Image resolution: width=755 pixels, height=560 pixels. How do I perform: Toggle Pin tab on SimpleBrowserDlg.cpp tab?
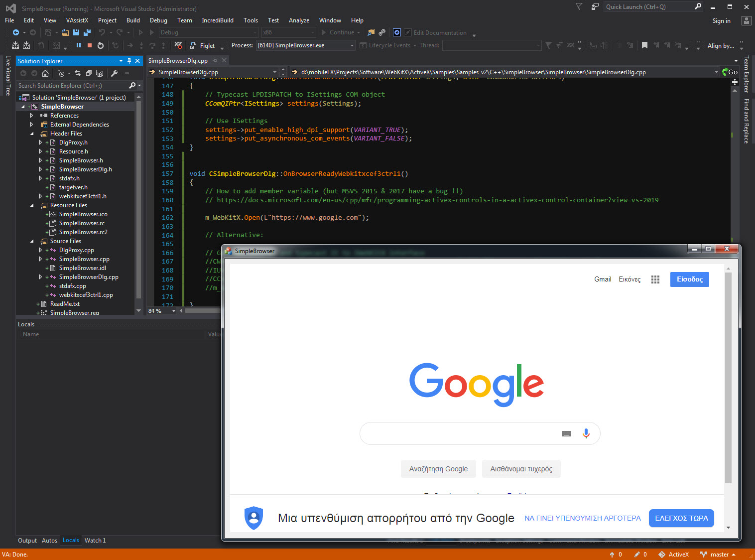tap(215, 61)
